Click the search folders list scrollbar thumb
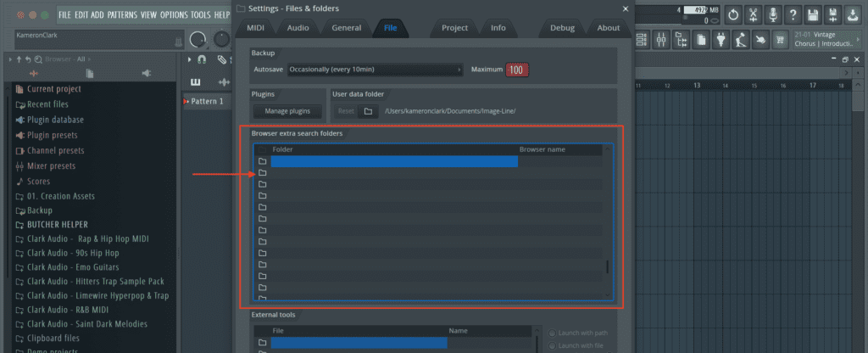 tap(607, 266)
